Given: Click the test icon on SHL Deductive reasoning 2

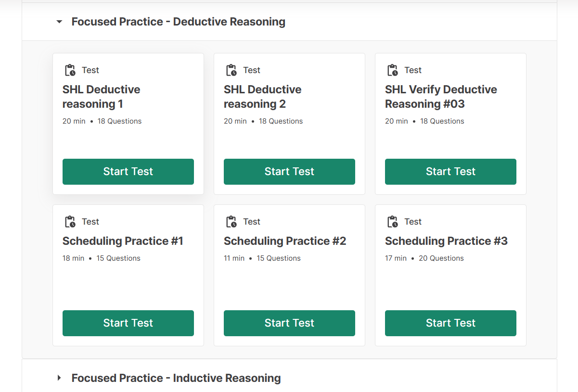Looking at the screenshot, I should pyautogui.click(x=231, y=70).
